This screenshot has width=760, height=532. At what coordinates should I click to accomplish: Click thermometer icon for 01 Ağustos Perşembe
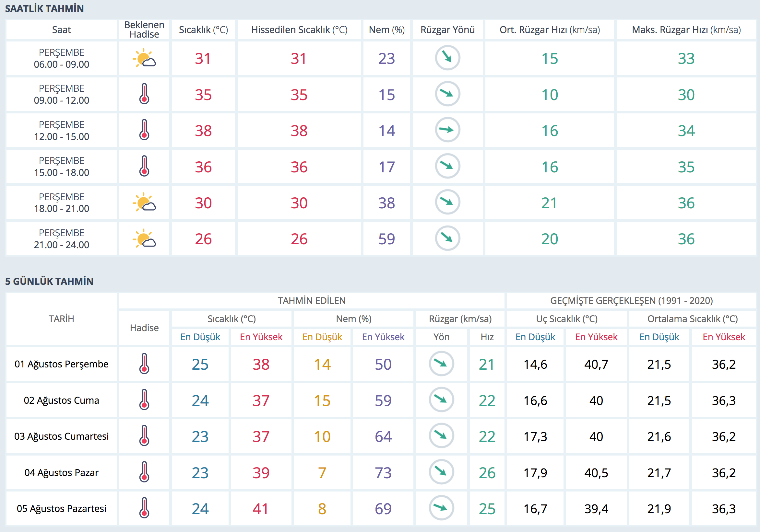point(144,364)
